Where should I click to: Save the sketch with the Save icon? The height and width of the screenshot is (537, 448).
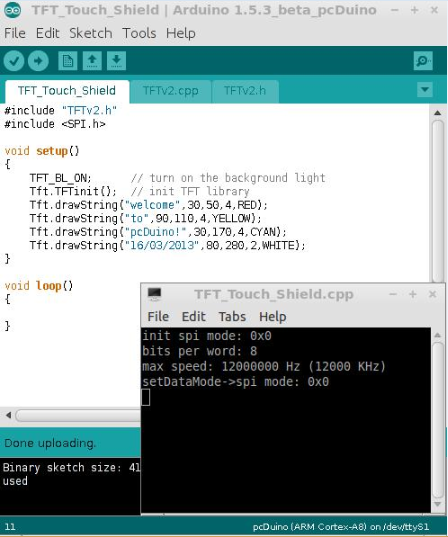tap(116, 61)
